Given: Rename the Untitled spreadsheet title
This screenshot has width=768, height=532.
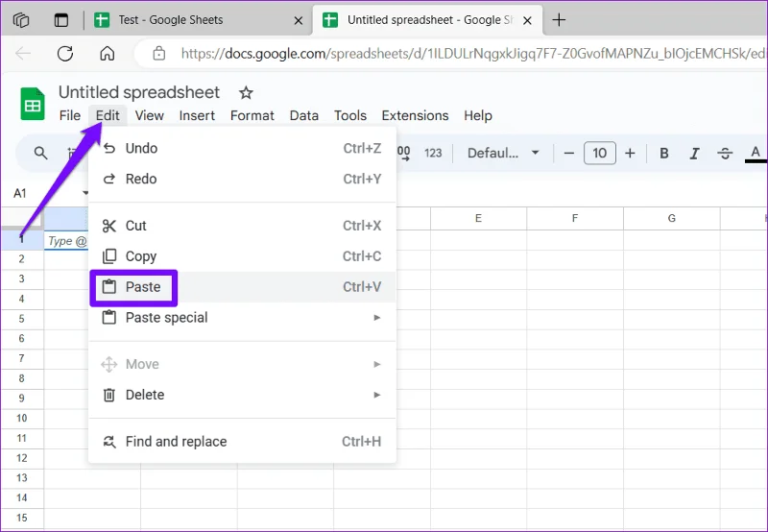Looking at the screenshot, I should [x=139, y=92].
